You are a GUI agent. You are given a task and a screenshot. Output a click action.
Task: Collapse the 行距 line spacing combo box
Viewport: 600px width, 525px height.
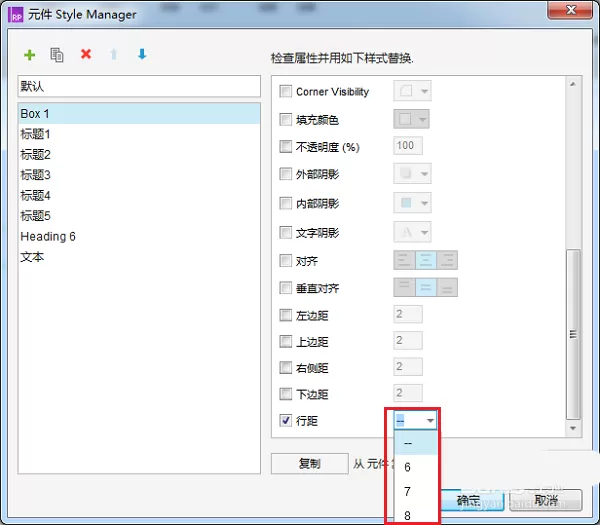point(430,421)
